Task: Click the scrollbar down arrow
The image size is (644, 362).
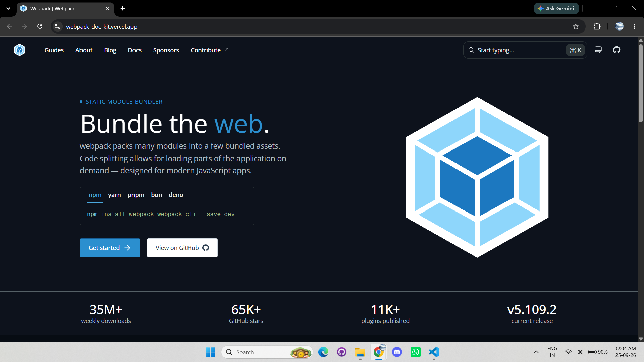Action: coord(641,339)
